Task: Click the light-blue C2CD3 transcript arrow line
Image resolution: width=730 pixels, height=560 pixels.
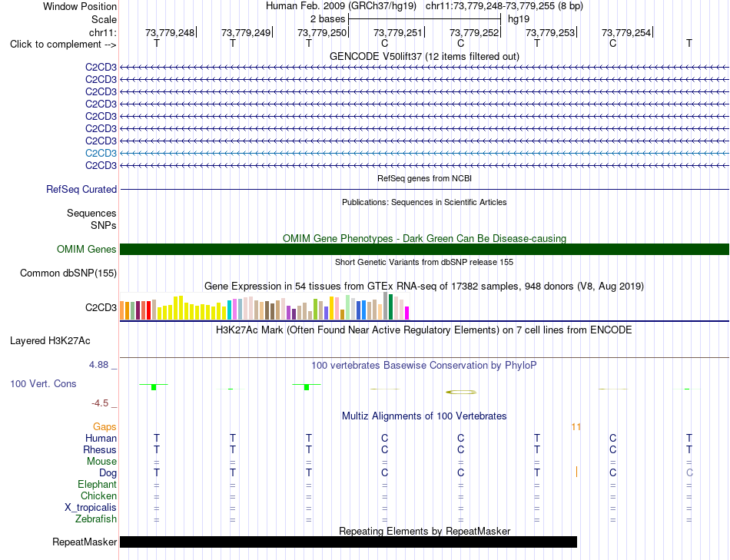Action: tap(424, 153)
